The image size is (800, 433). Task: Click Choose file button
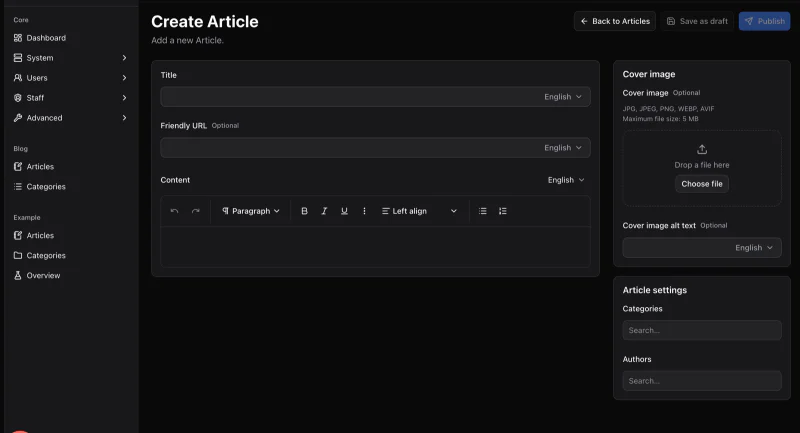coord(702,184)
